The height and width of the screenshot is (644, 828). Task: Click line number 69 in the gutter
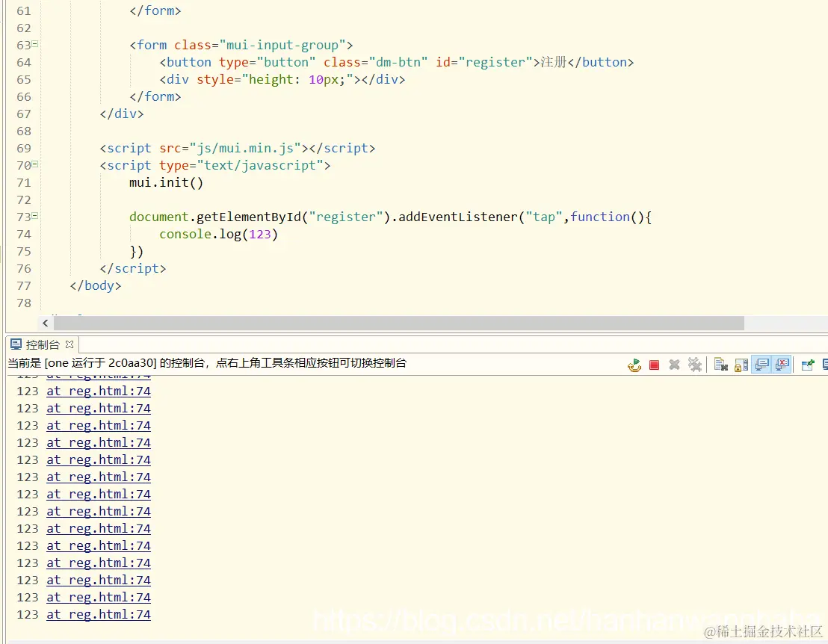tap(24, 149)
